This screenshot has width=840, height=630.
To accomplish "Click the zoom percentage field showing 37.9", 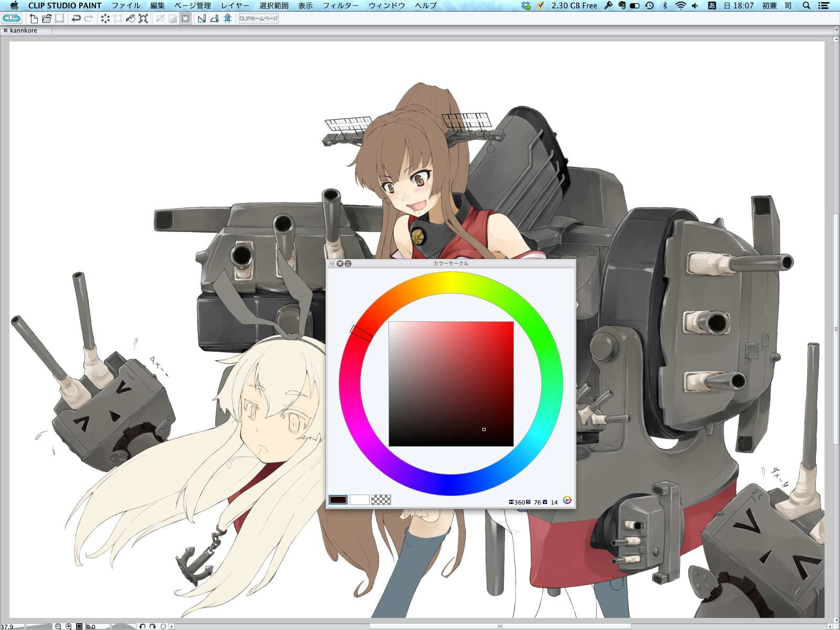I will pyautogui.click(x=7, y=626).
